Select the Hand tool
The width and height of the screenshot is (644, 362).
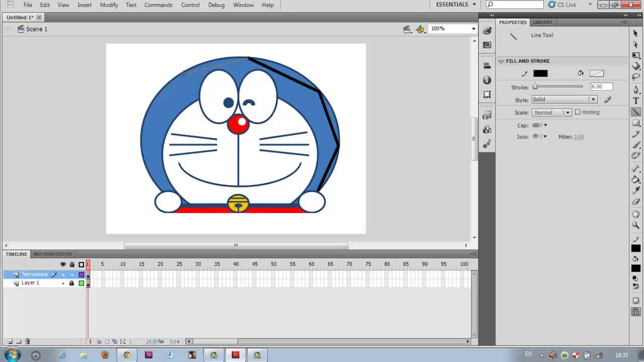636,215
